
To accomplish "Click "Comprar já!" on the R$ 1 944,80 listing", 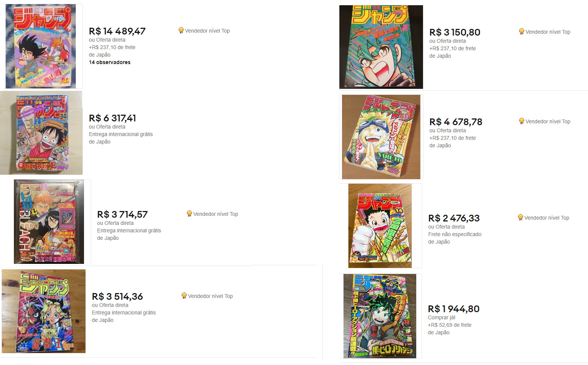I will [x=442, y=317].
